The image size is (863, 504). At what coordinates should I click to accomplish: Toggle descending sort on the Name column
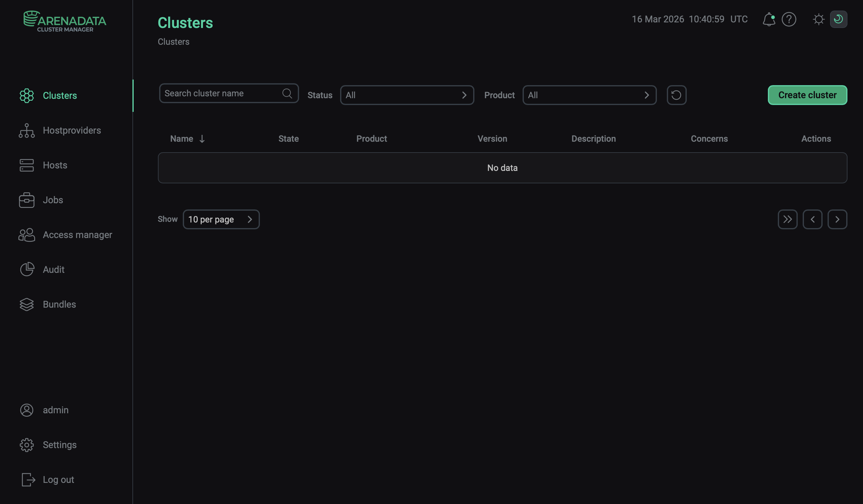click(x=187, y=139)
